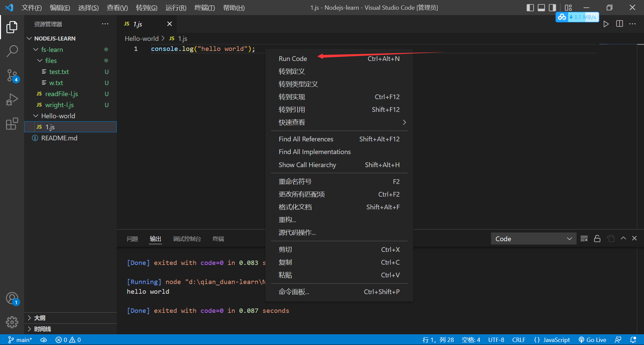Click the Synchronize Changes cloud icon
This screenshot has width=644, height=345.
pyautogui.click(x=44, y=340)
